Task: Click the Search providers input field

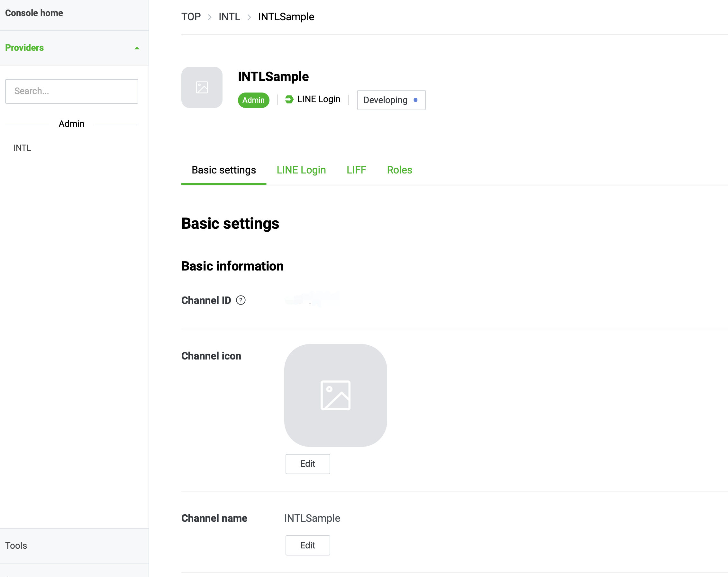Action: [71, 91]
